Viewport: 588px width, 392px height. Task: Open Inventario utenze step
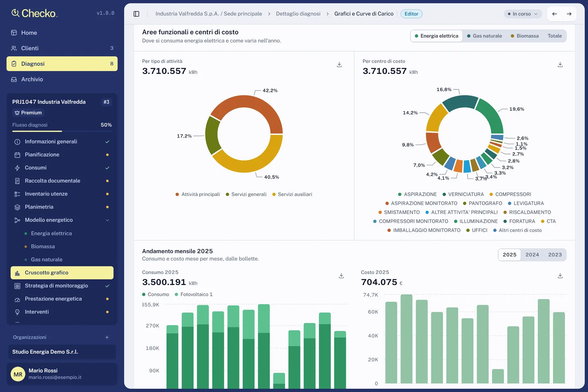62,194
